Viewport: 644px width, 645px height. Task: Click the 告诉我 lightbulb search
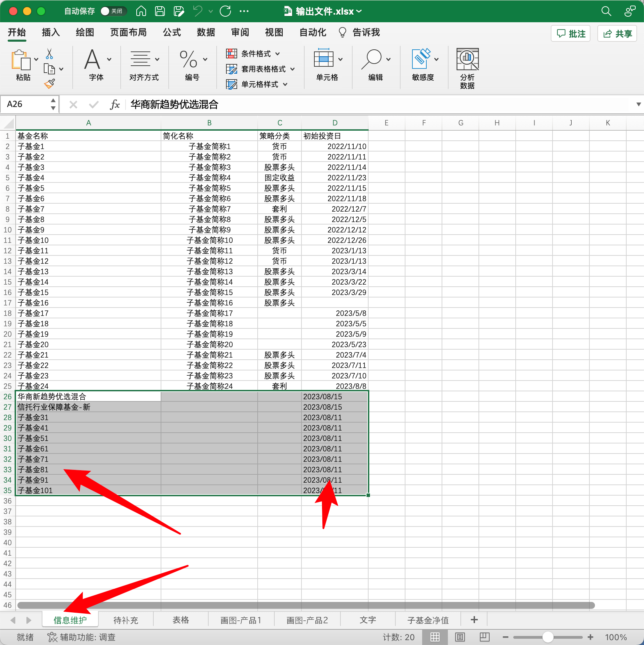pyautogui.click(x=359, y=32)
